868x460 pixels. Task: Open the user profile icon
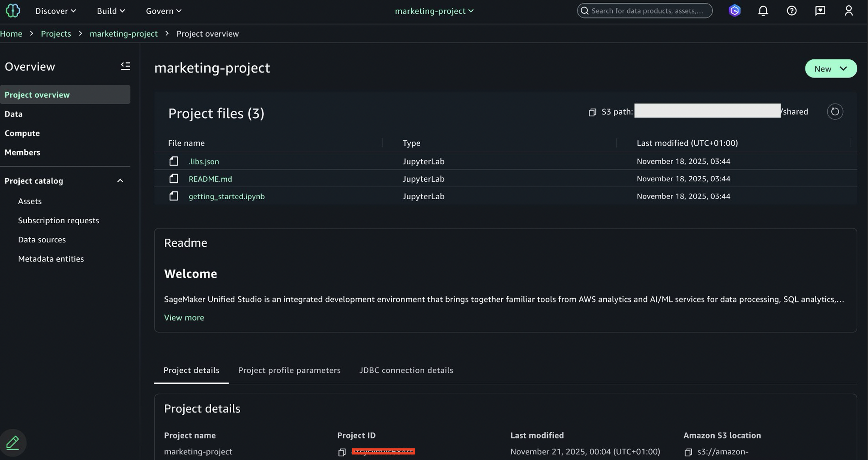pyautogui.click(x=849, y=11)
